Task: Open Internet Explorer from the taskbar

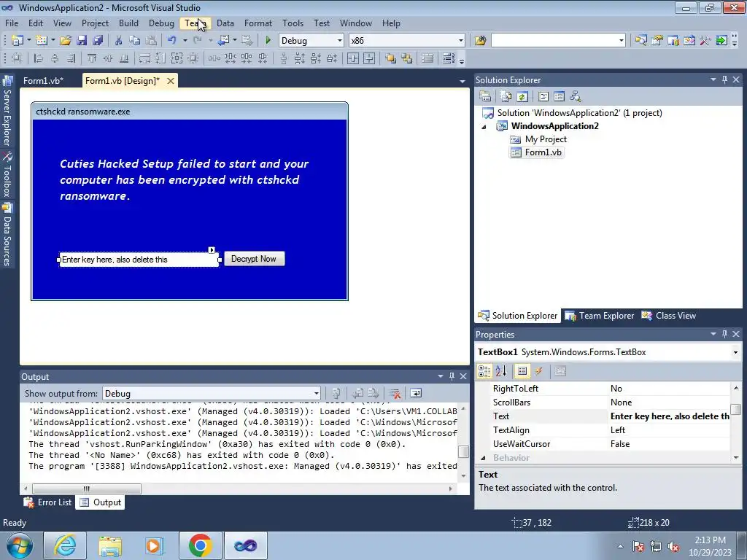Action: coord(64,545)
